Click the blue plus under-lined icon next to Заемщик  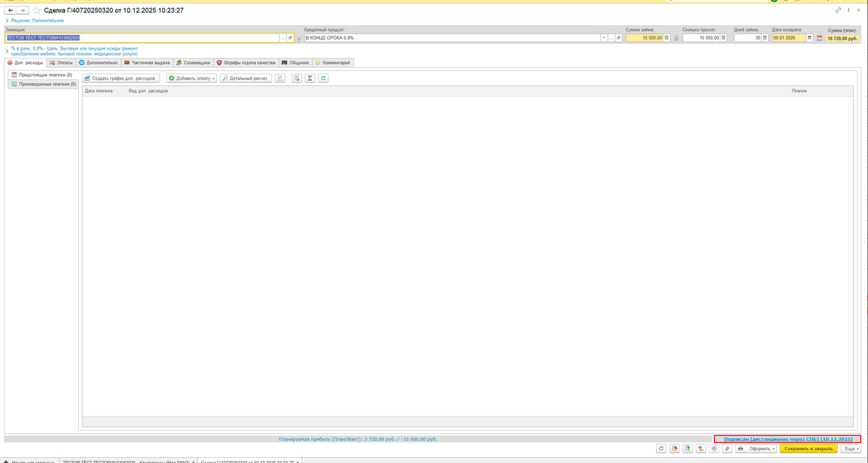pos(299,39)
